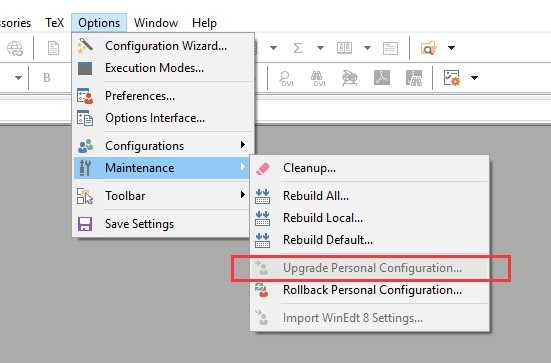Image resolution: width=551 pixels, height=363 pixels.
Task: Click the find-in-folder magnifier toolbar icon
Action: click(428, 48)
